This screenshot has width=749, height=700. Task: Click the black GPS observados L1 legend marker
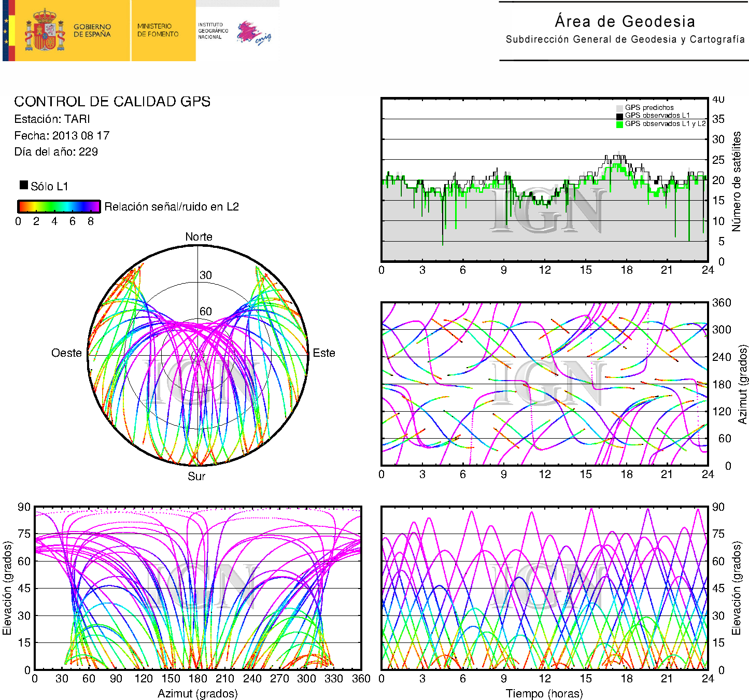click(619, 116)
